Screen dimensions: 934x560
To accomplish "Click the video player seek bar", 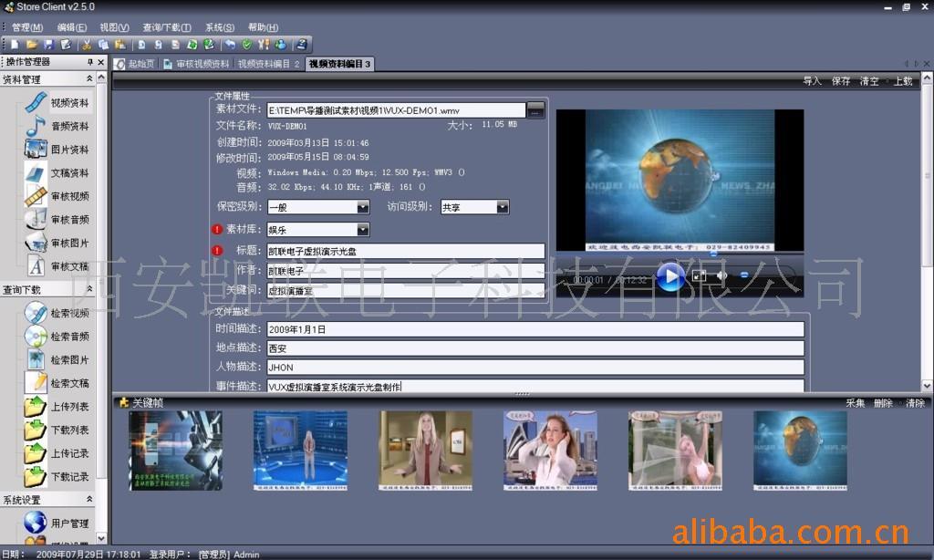I will click(680, 254).
